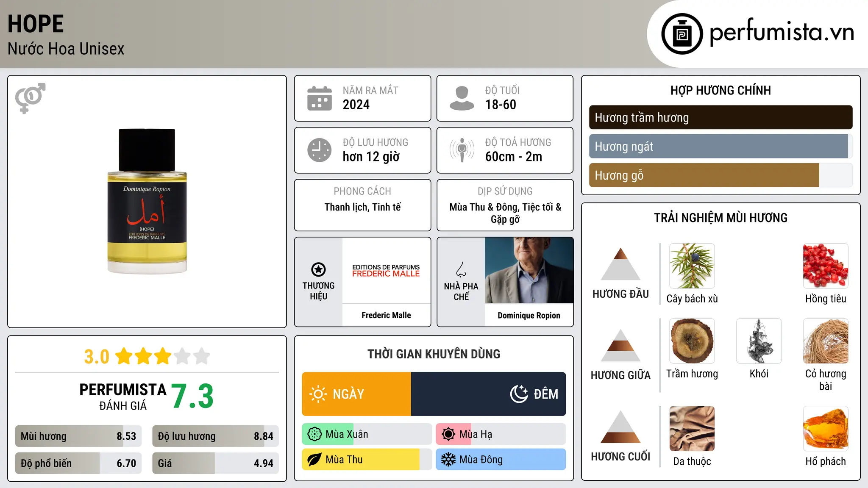
Task: Click the person icon beside Độ tuổi
Action: [462, 98]
